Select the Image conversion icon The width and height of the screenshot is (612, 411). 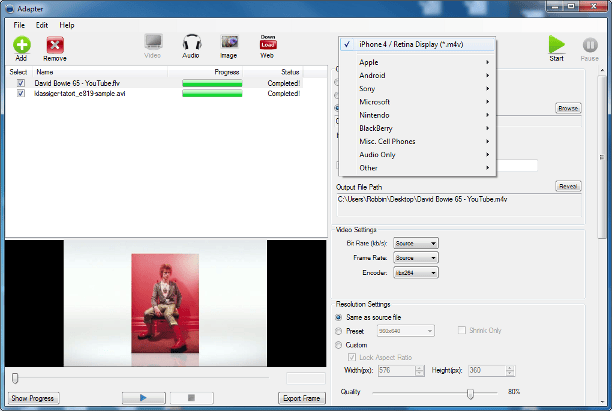point(229,41)
